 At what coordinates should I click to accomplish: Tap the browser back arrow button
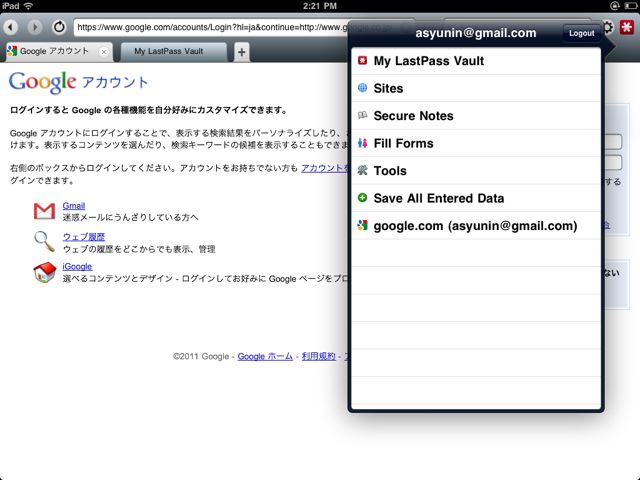click(11, 27)
